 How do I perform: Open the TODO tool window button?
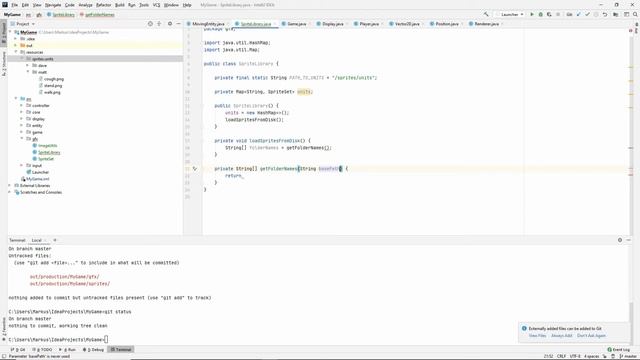[x=42, y=349]
